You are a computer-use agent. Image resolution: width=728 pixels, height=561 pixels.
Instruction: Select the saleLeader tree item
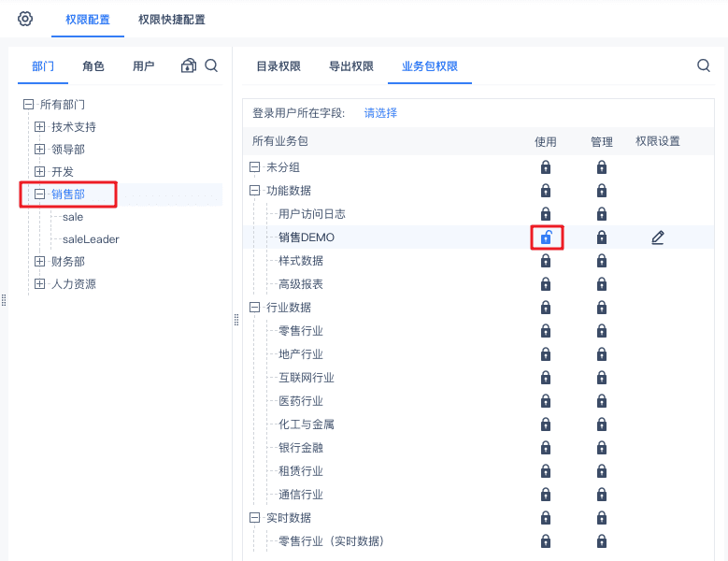pyautogui.click(x=91, y=239)
